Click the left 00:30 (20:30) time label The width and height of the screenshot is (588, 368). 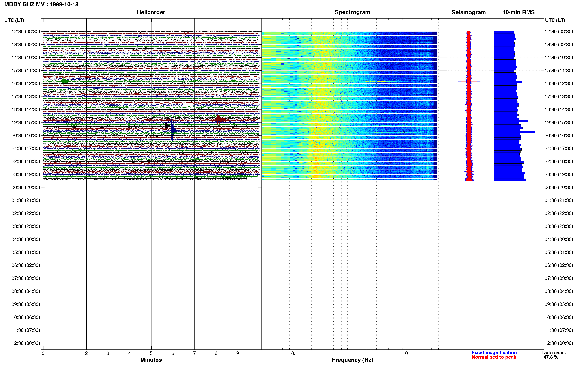tap(26, 187)
